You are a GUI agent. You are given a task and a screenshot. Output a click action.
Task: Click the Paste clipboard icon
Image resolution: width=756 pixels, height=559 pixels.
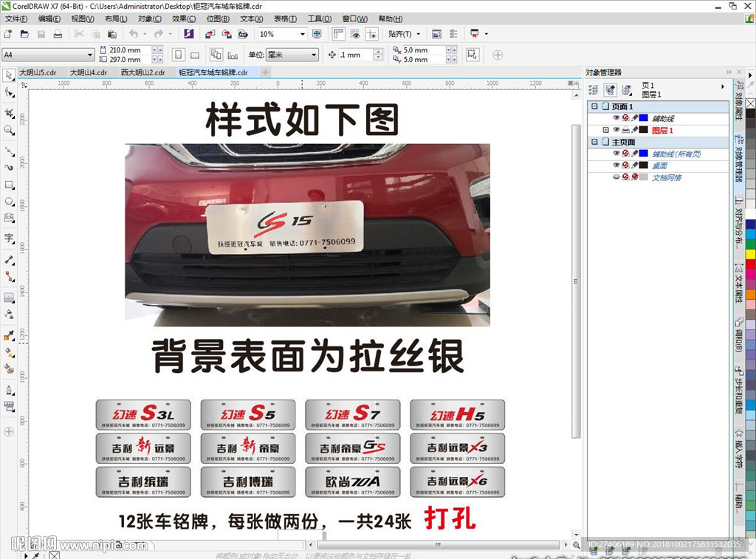[112, 34]
